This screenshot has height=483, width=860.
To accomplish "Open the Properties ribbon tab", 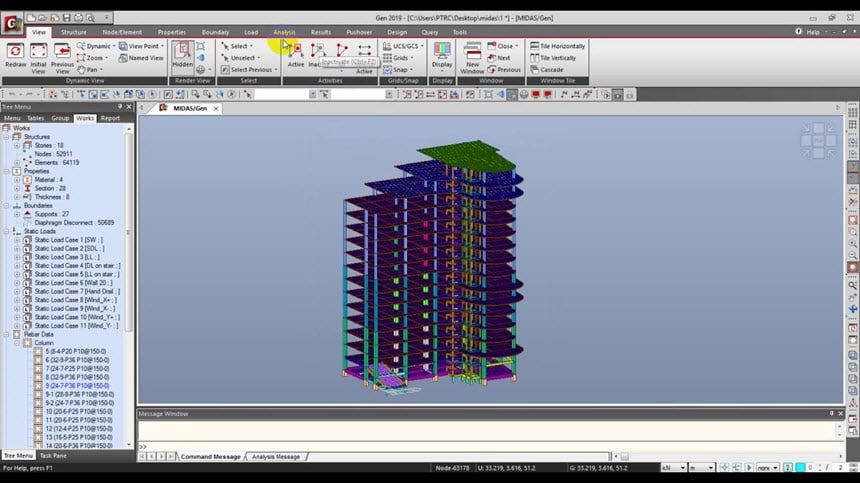I will point(172,32).
